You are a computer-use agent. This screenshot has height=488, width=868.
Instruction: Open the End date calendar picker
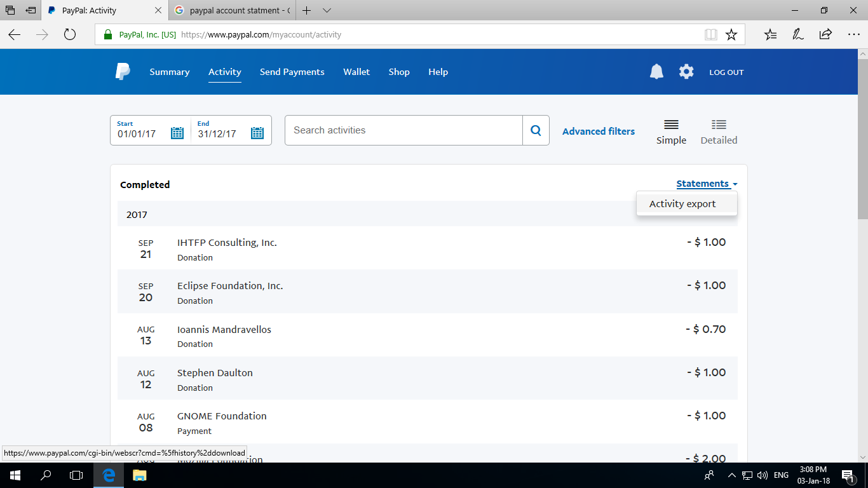257,133
